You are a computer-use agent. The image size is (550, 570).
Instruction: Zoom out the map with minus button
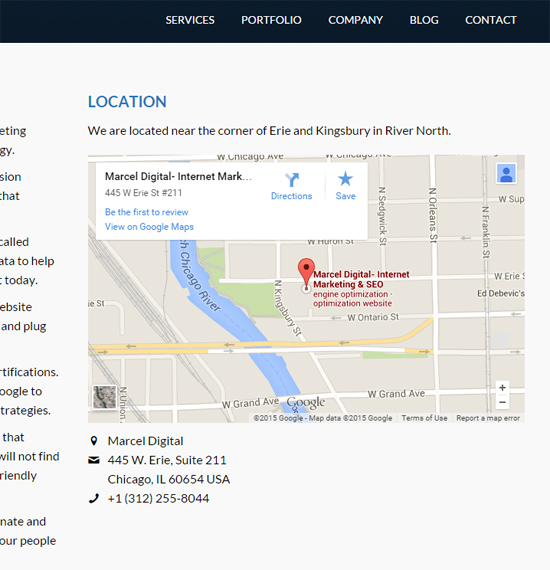[502, 402]
